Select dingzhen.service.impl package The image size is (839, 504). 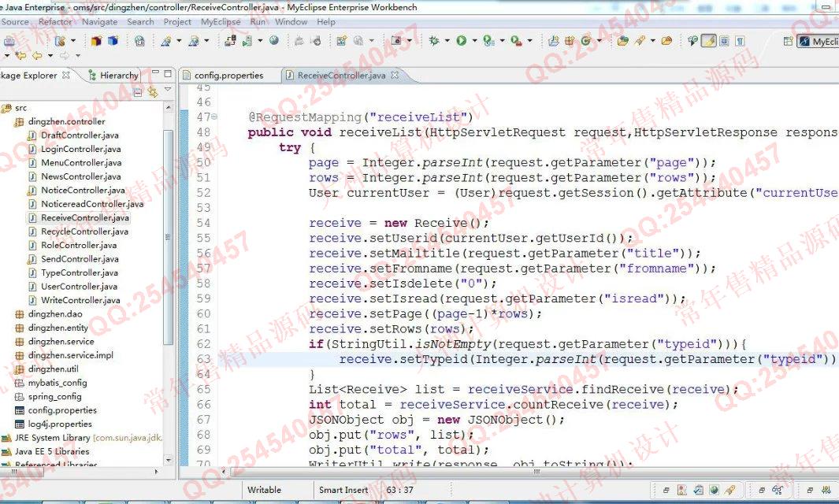[70, 355]
